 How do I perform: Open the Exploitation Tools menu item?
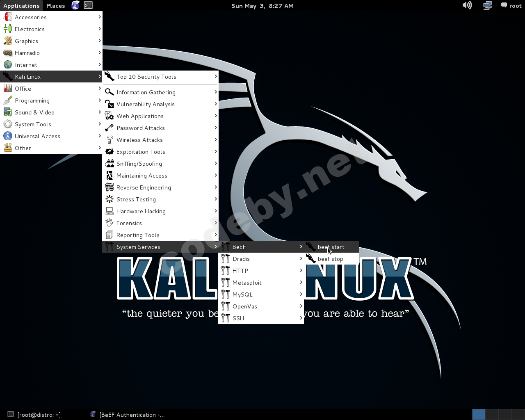160,152
